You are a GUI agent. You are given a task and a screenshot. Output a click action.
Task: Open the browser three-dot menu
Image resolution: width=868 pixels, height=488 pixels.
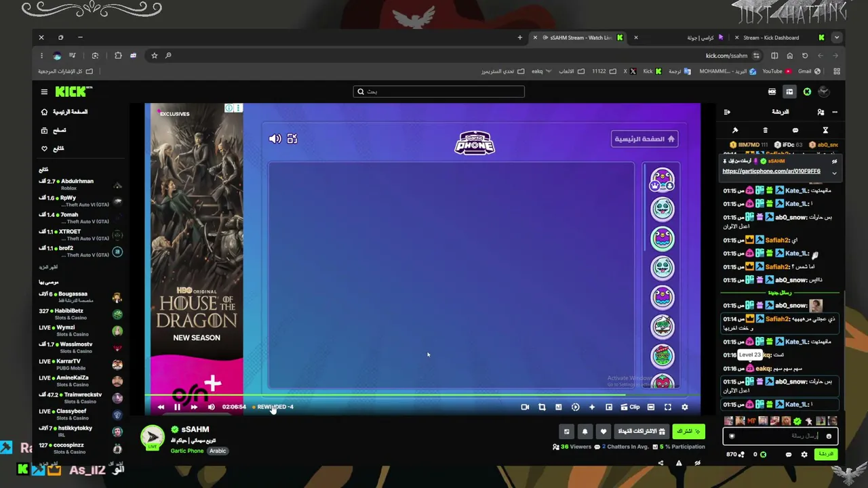click(x=41, y=56)
